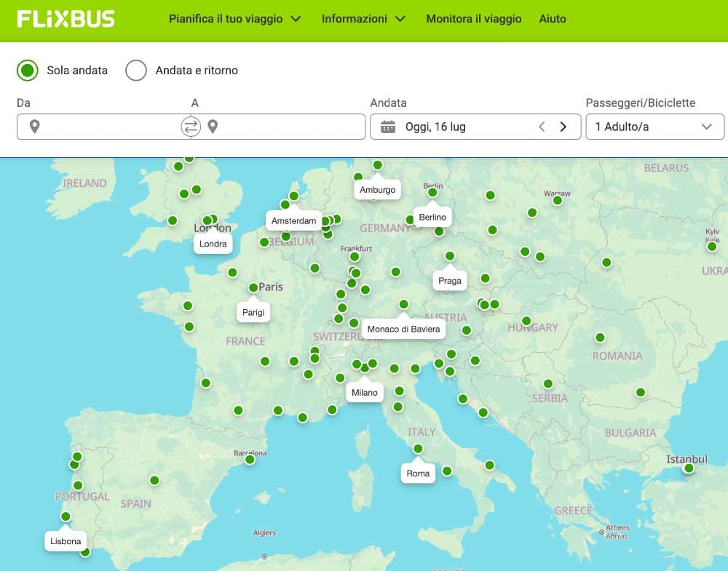Click the FlixBus logo
This screenshot has height=571, width=728.
point(66,19)
